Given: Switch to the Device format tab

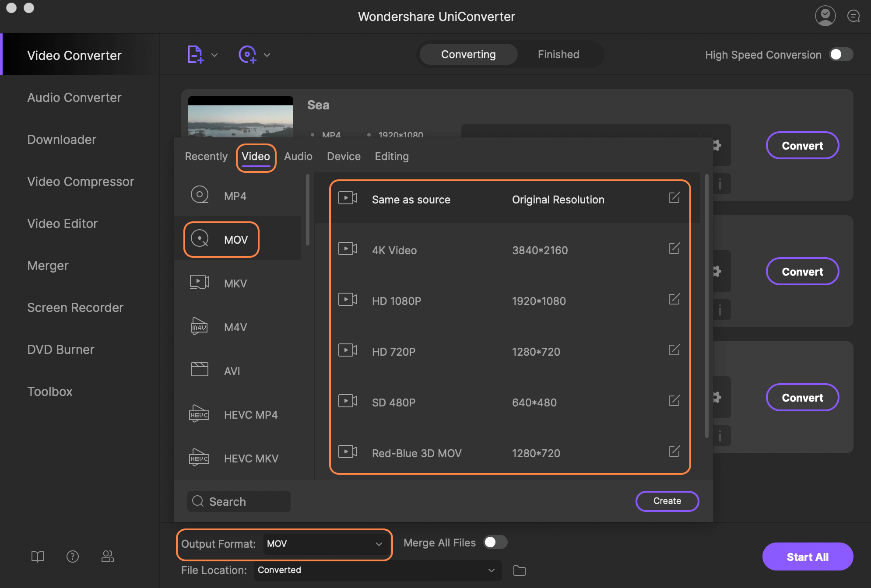Looking at the screenshot, I should click(343, 156).
